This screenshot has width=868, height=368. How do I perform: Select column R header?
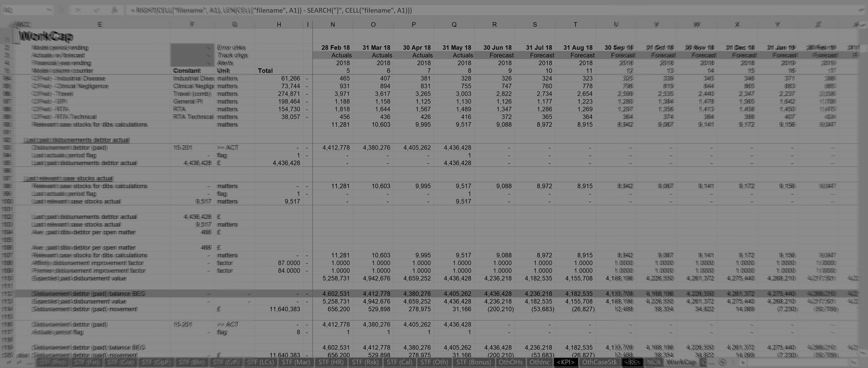[495, 24]
